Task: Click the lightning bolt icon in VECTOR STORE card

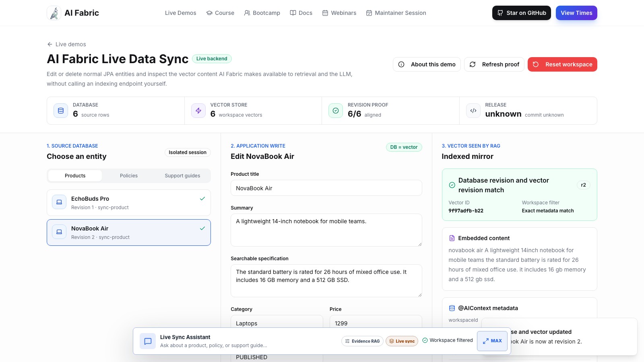Action: 198,111
